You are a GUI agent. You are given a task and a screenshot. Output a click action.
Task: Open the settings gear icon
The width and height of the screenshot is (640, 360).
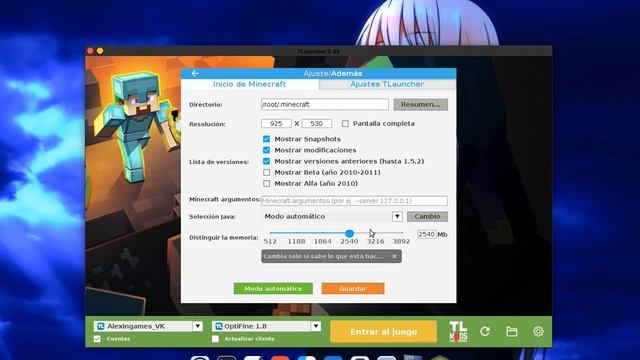(538, 331)
